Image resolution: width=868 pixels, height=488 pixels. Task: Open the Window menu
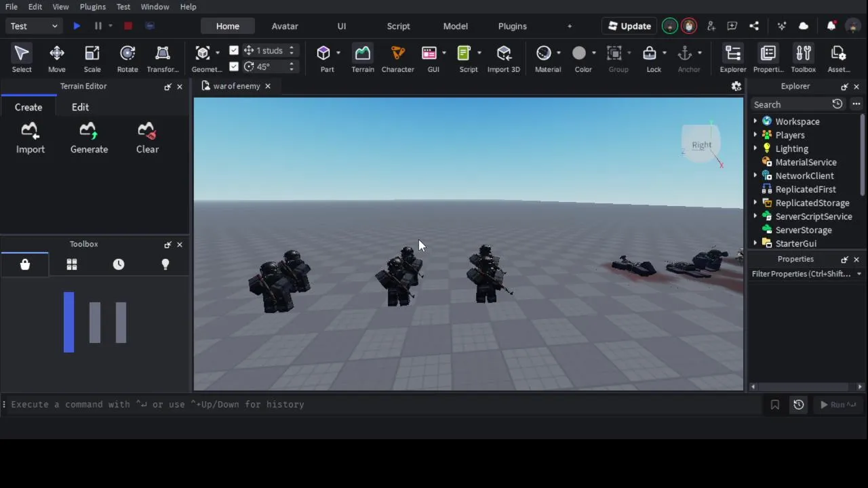tap(155, 7)
